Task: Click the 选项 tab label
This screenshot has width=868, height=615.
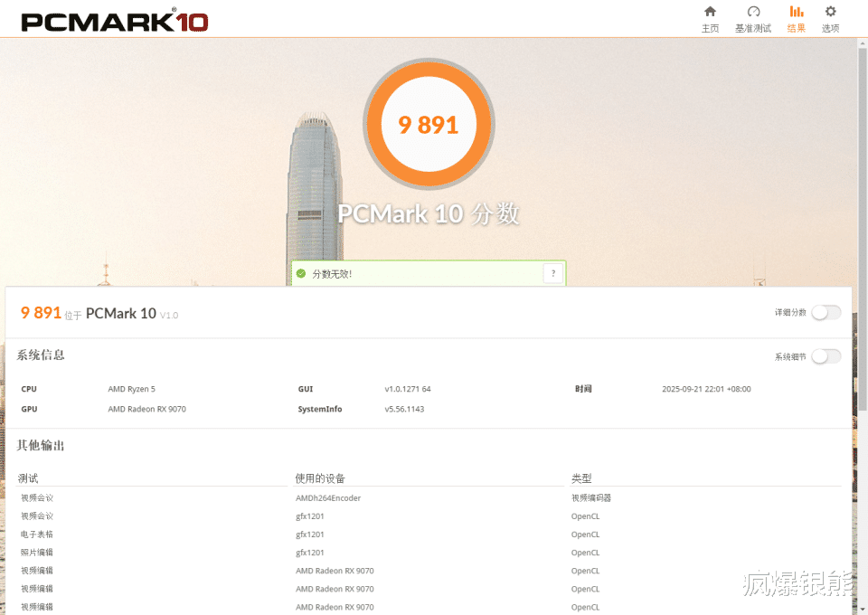Action: coord(830,28)
